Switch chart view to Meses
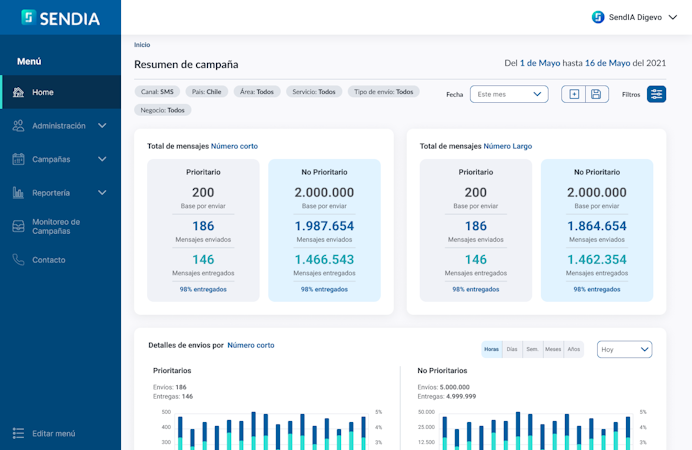Image resolution: width=692 pixels, height=450 pixels. (x=553, y=349)
